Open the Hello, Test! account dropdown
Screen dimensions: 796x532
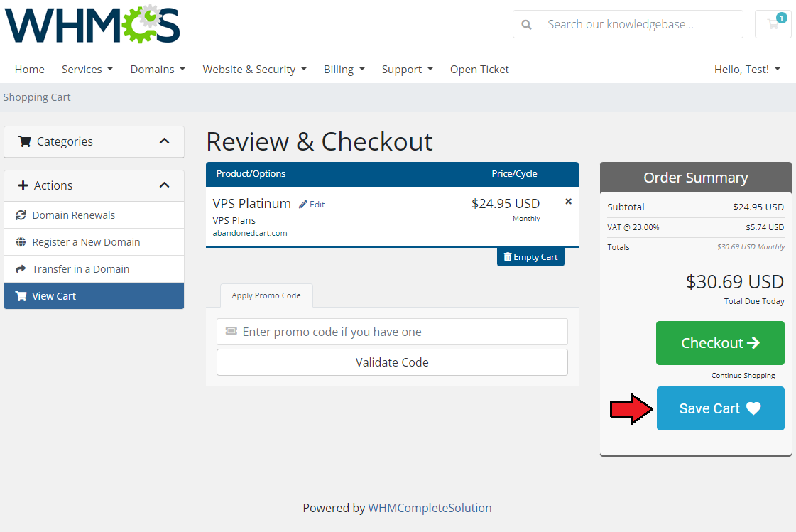point(747,70)
